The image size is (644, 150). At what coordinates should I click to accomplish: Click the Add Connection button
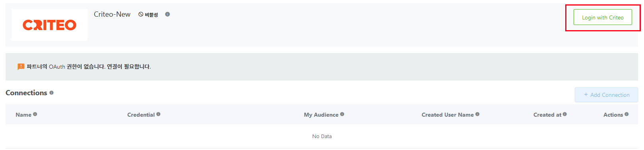coord(606,95)
